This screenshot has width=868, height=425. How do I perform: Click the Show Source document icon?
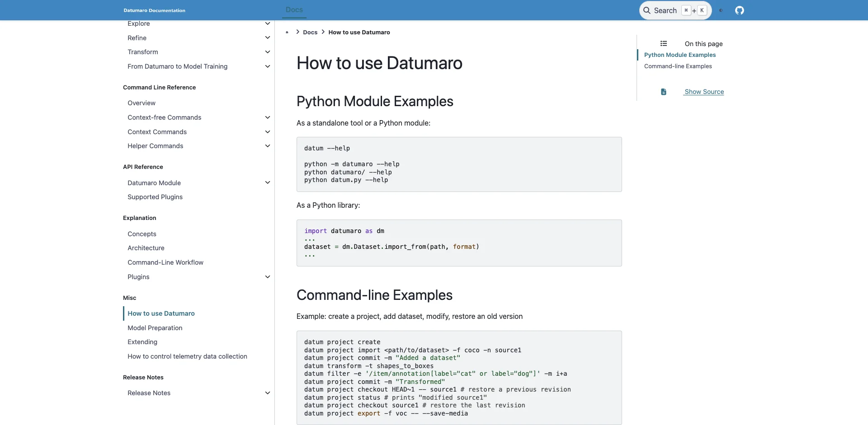664,92
